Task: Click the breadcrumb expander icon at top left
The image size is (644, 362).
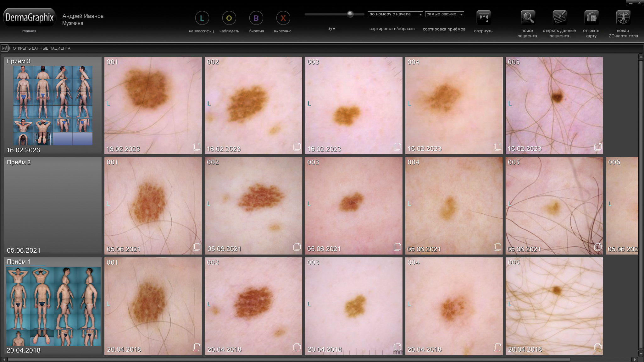Action: (x=4, y=48)
